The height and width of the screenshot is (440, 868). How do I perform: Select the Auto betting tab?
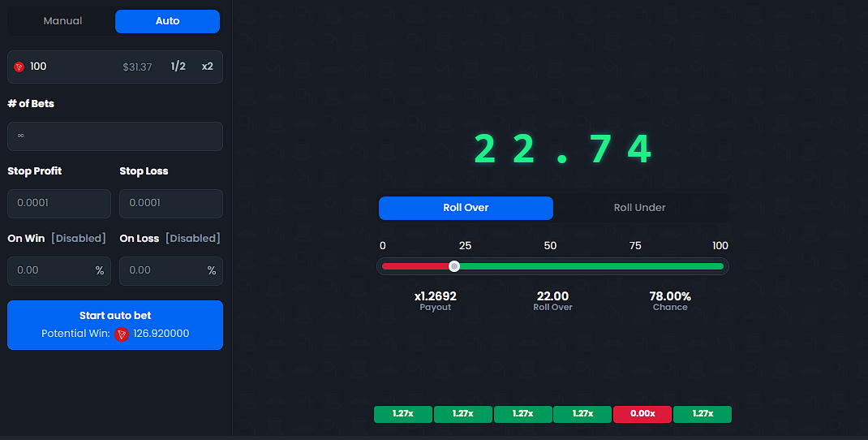click(x=167, y=21)
